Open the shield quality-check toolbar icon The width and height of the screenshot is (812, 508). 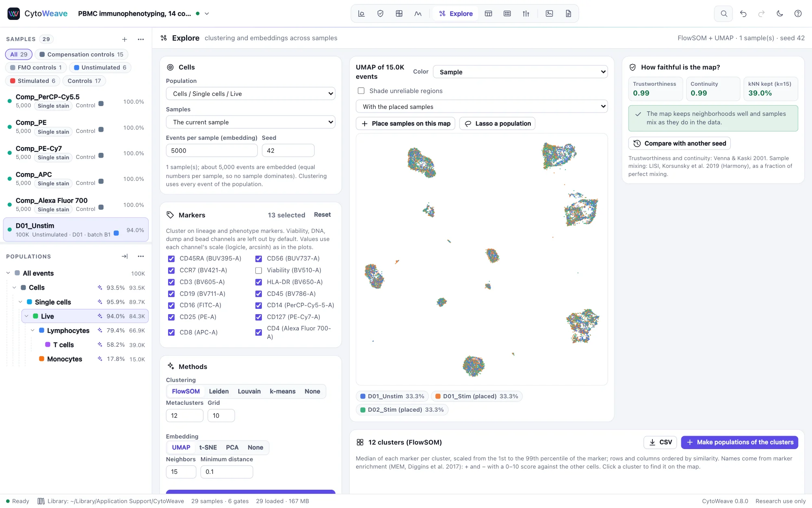pos(380,13)
